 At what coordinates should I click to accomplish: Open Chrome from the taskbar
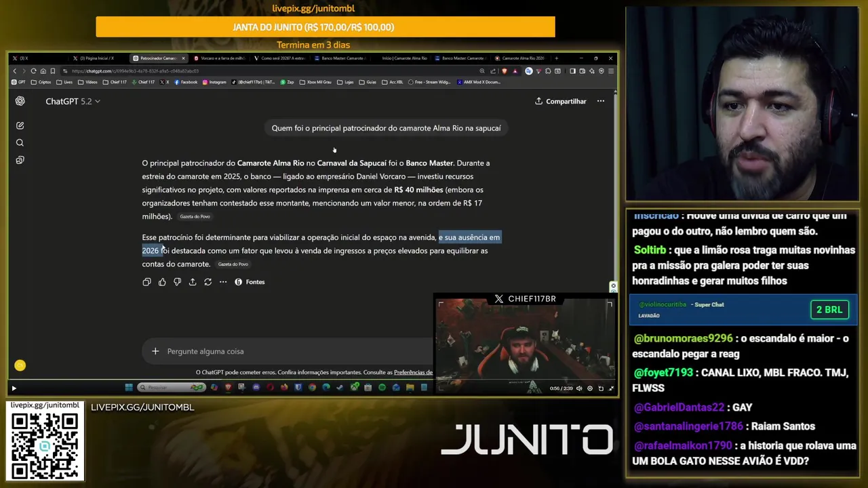(x=312, y=388)
